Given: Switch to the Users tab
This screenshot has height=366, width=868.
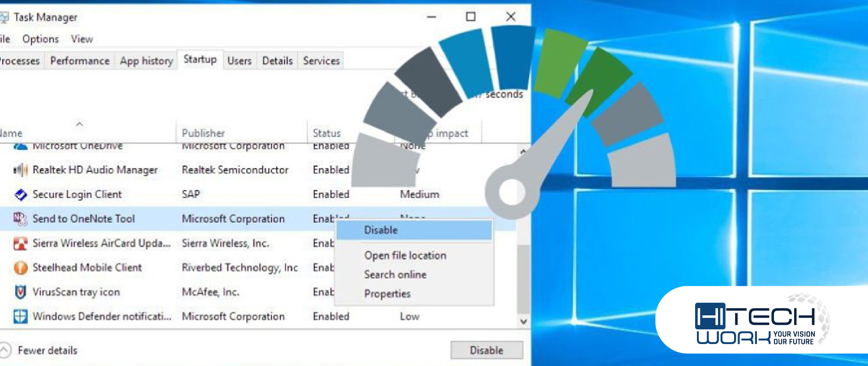Looking at the screenshot, I should 239,61.
